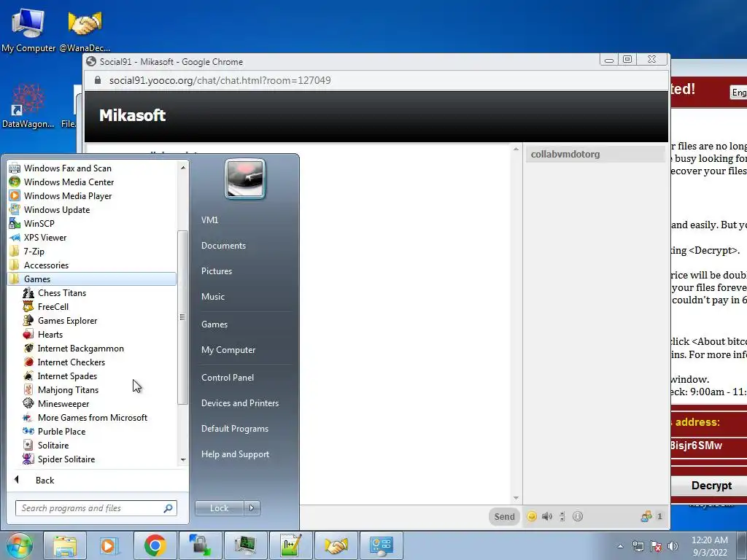Open More Games from Microsoft
This screenshot has width=747, height=560.
click(93, 417)
